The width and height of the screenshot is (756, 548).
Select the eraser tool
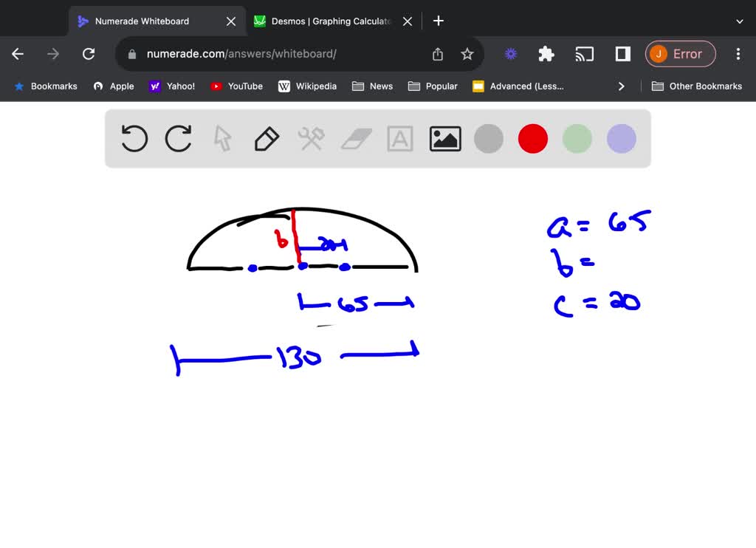click(356, 139)
